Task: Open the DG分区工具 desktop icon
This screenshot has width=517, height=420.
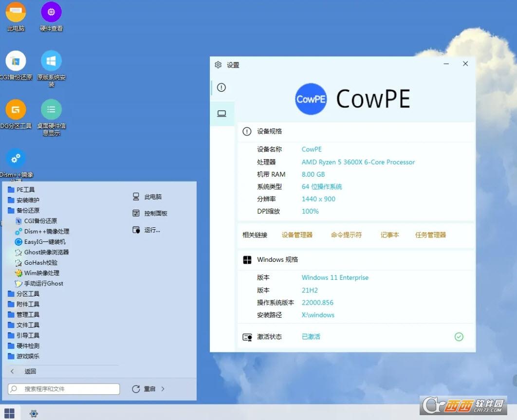Action: [16, 114]
